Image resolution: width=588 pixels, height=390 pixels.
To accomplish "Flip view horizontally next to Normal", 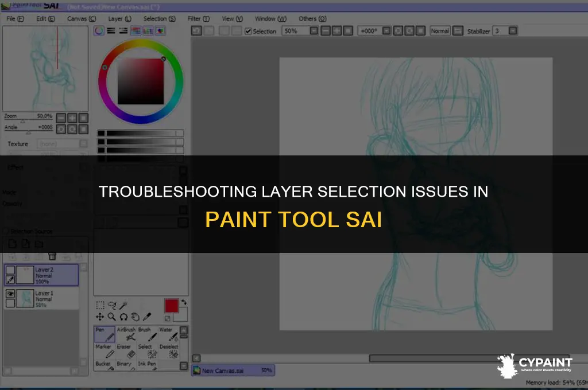I will point(458,31).
